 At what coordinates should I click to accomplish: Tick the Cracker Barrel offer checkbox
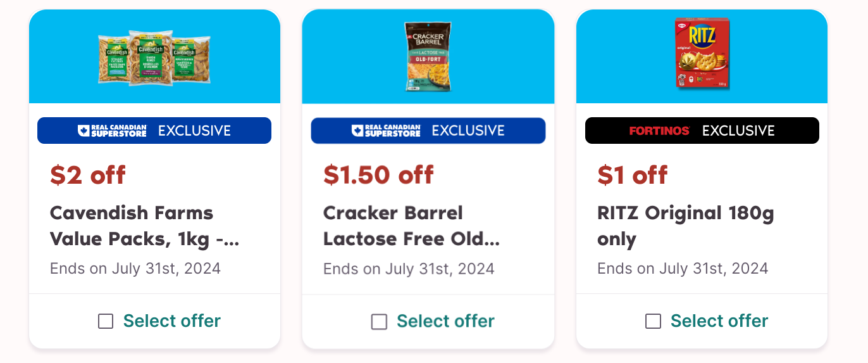click(379, 321)
